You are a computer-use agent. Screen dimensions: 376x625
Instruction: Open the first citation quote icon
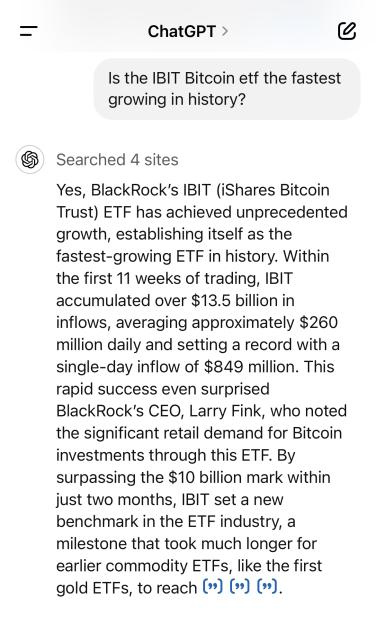click(213, 587)
